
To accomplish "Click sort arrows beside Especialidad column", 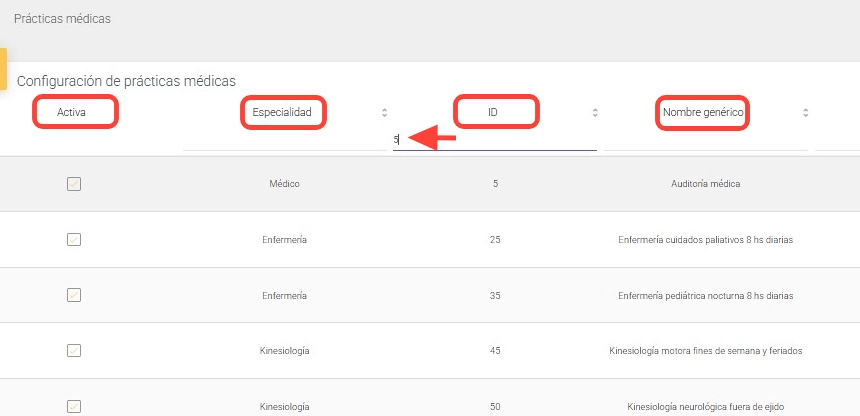I will (384, 113).
